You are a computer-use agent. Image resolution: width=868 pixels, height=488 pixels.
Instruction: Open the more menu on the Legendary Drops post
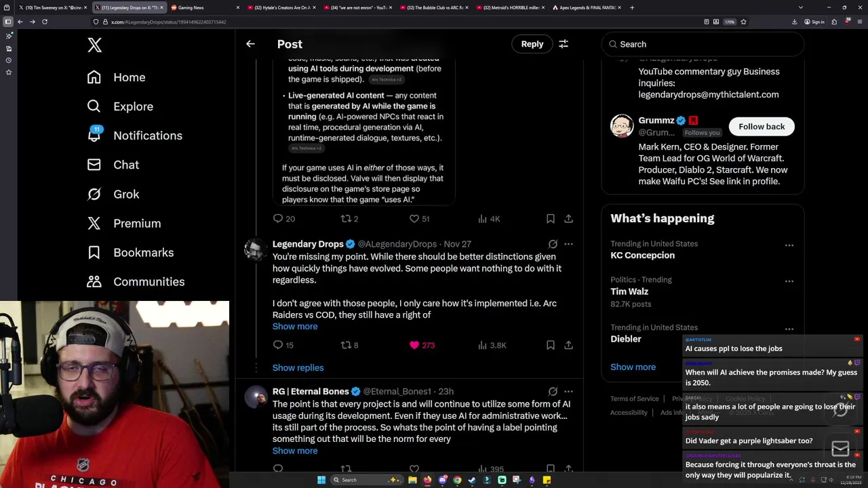click(569, 244)
